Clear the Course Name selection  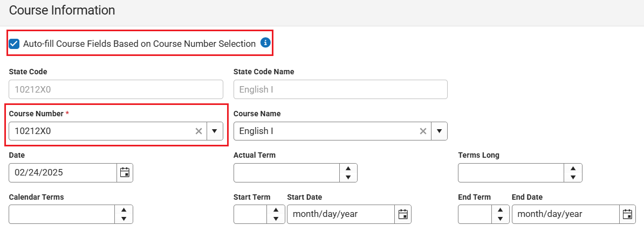tap(423, 131)
